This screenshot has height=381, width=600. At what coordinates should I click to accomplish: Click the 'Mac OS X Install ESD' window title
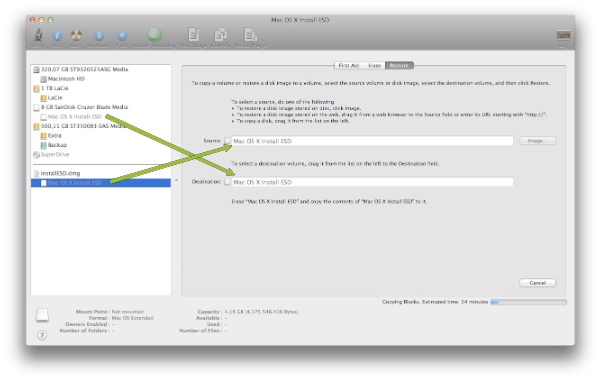[x=300, y=20]
